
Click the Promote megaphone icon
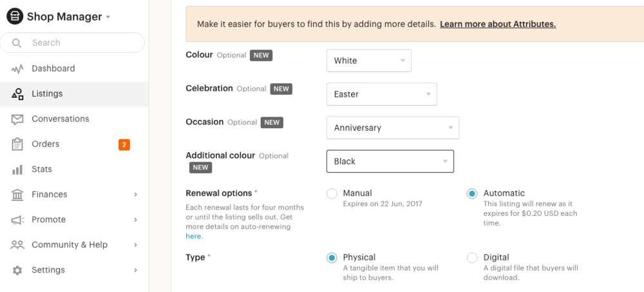[x=17, y=220]
